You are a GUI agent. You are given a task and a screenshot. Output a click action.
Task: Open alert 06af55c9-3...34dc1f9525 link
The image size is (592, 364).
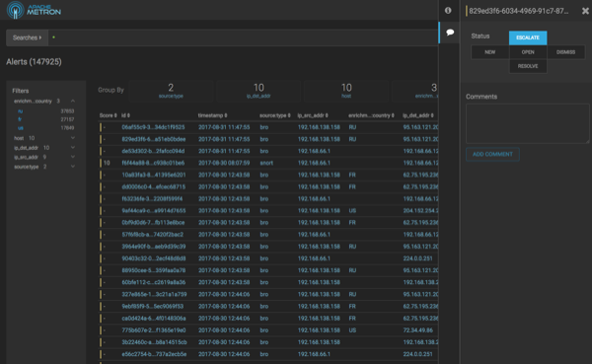pyautogui.click(x=153, y=127)
